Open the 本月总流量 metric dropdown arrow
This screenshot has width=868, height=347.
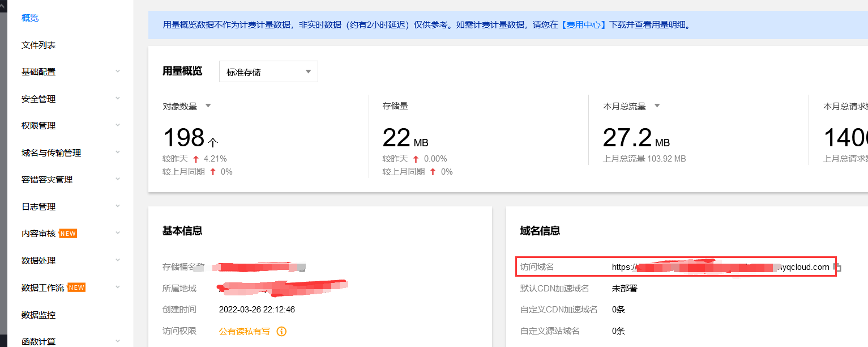click(657, 106)
